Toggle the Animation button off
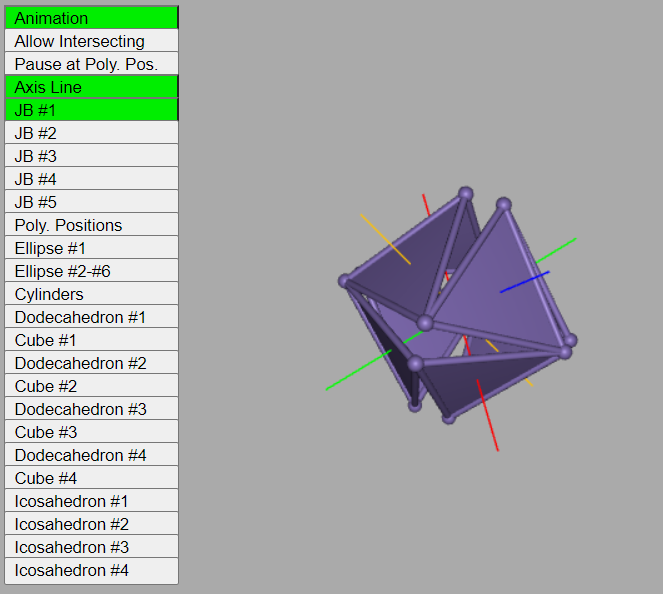Screen dimensions: 663x594 point(91,18)
